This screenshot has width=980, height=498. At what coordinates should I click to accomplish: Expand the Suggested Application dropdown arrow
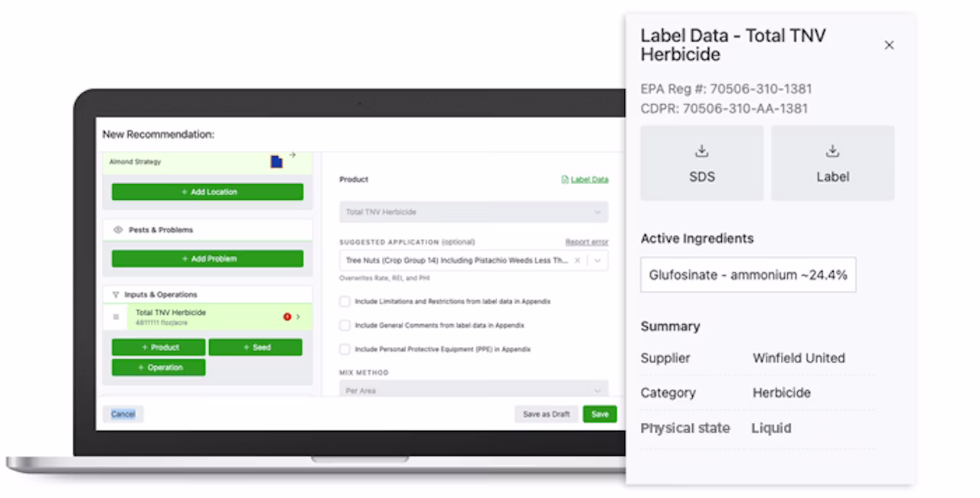click(x=598, y=260)
